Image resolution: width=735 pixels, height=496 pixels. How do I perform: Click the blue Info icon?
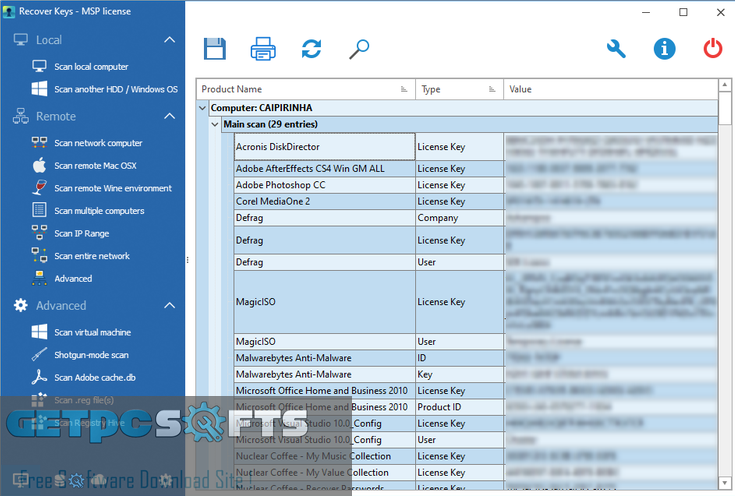(x=665, y=49)
